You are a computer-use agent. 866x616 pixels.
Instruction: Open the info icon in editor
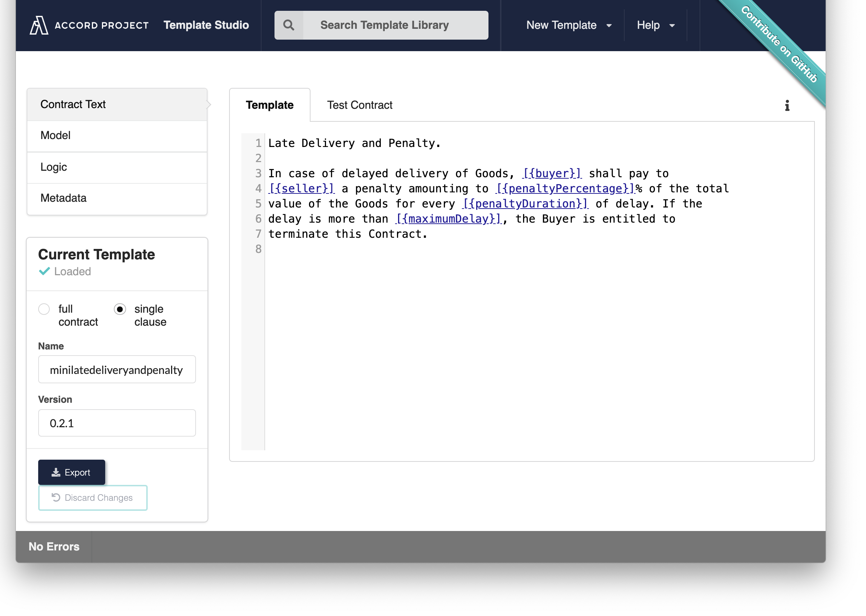[787, 106]
